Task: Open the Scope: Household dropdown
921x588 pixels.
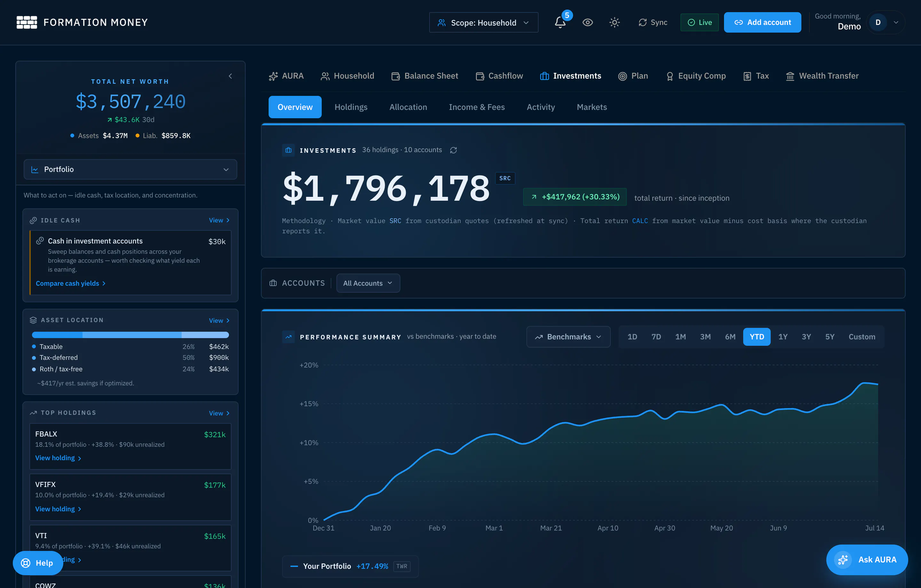Action: pyautogui.click(x=484, y=23)
